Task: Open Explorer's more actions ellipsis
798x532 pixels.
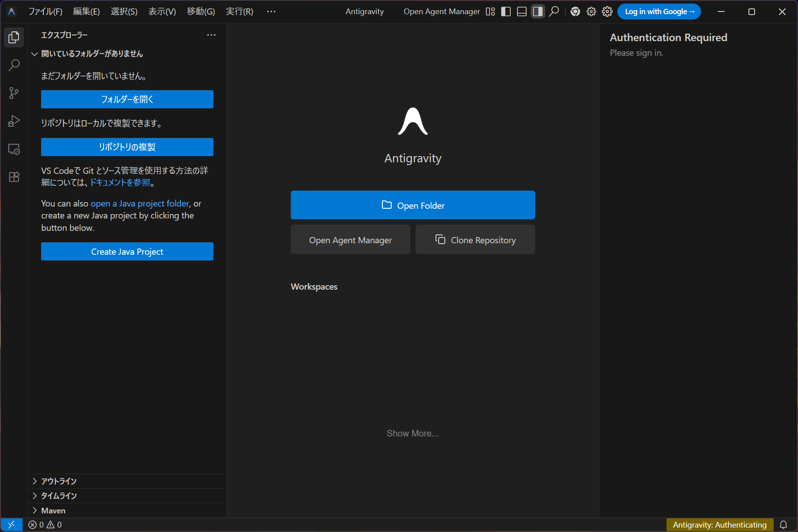Action: pos(212,35)
